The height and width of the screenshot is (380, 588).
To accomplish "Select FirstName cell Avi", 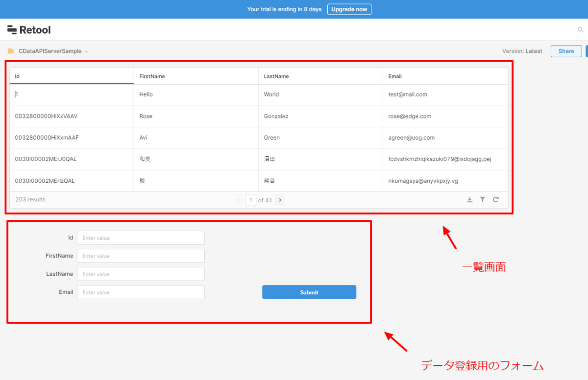I will pyautogui.click(x=196, y=138).
